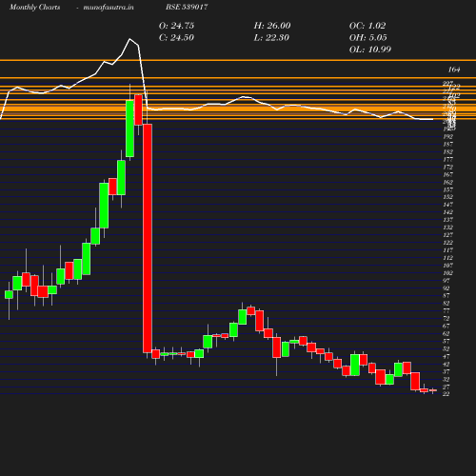This screenshot has width=476, height=476.
Task: Select the high value "H: 26.00"
Action: [x=272, y=26]
